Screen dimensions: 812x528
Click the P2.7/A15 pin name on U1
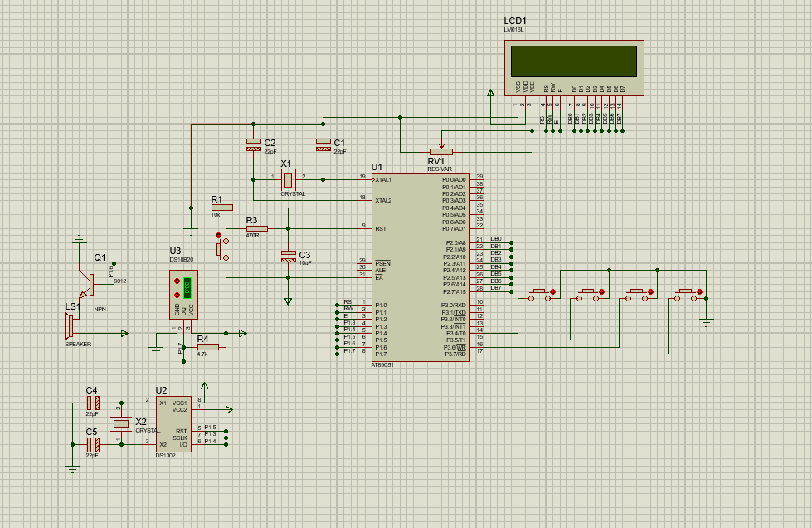coord(455,291)
